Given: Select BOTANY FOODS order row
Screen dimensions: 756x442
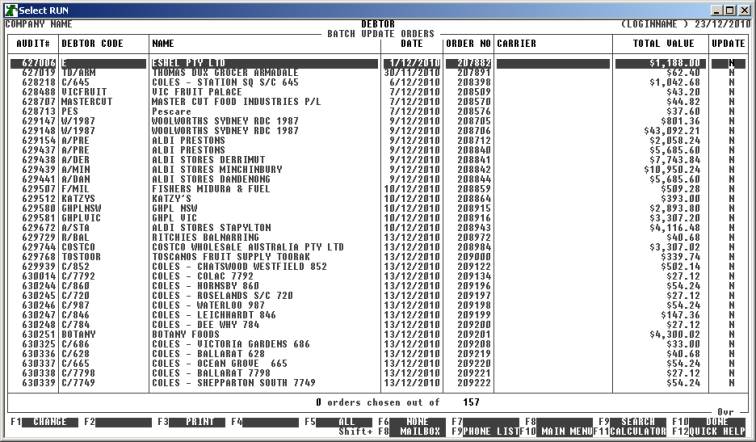Looking at the screenshot, I should click(x=378, y=334).
